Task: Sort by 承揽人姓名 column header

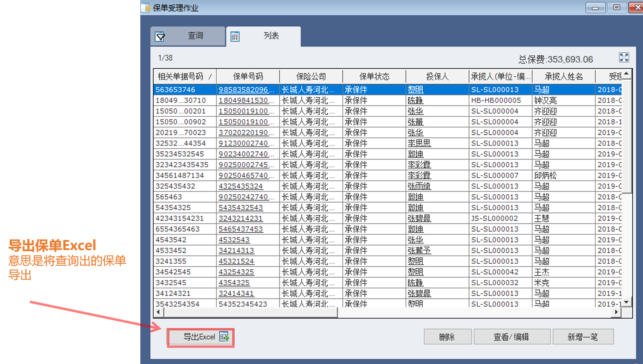Action: (x=563, y=76)
